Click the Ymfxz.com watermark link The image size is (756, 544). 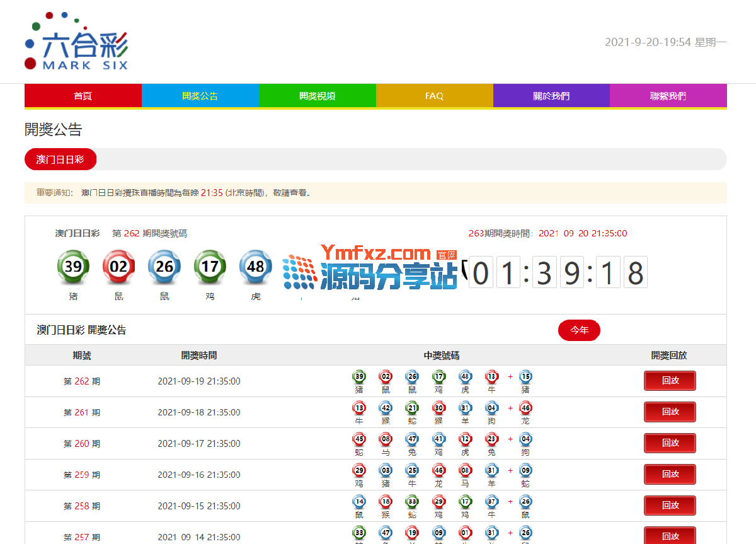click(x=376, y=254)
